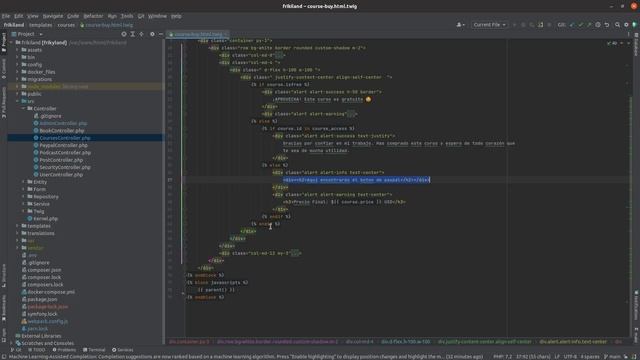Click the 4 spaces indent status entry

pyautogui.click(x=590, y=357)
